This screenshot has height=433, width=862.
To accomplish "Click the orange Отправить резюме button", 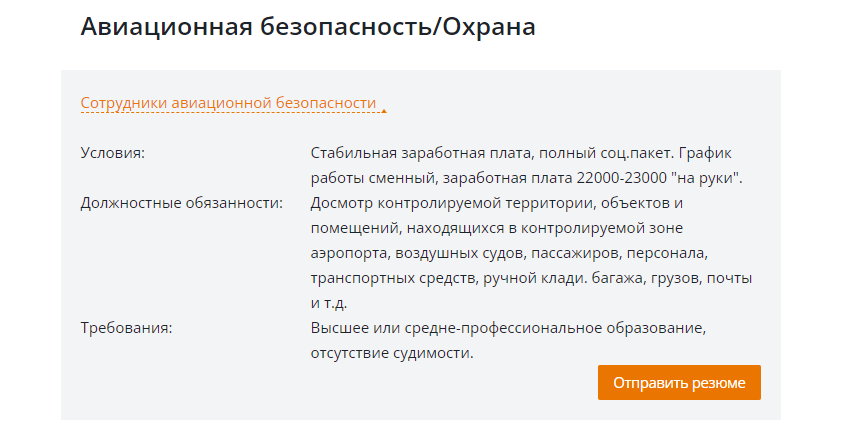I will (679, 382).
